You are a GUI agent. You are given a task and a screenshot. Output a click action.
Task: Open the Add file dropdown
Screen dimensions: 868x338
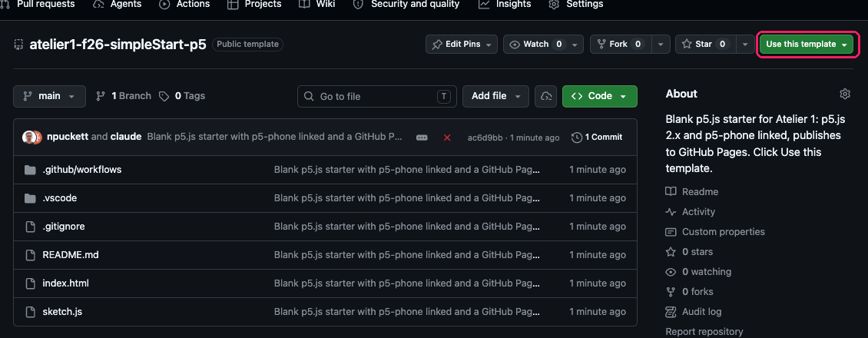pos(495,96)
